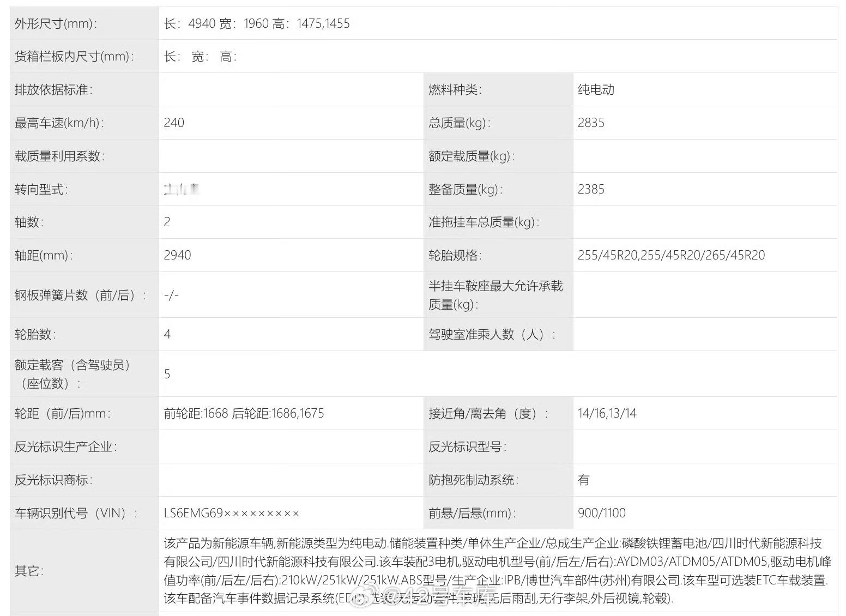Click the 转向型式 label
This screenshot has height=616, width=846.
tap(41, 190)
